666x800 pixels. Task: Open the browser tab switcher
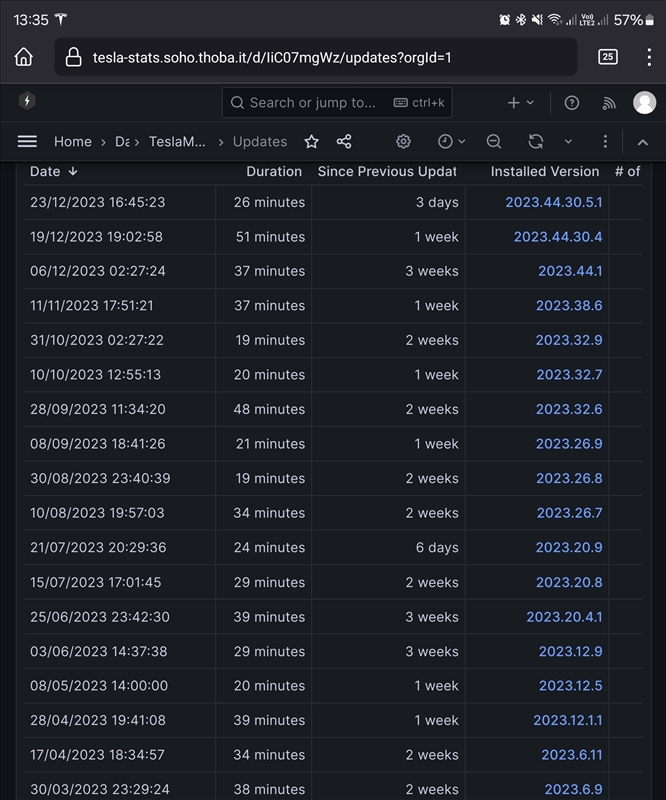pyautogui.click(x=605, y=57)
